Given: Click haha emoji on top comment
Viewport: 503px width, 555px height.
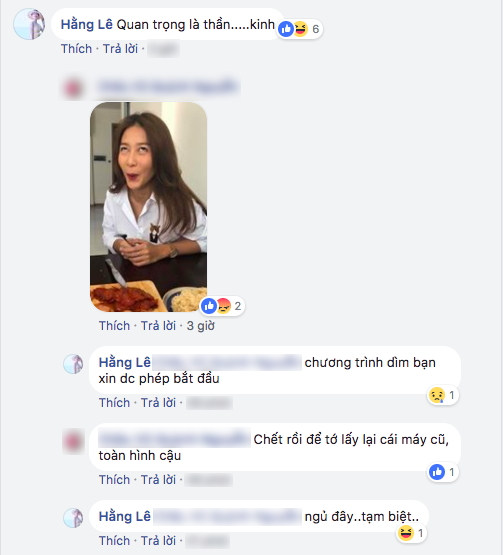Looking at the screenshot, I should [301, 29].
